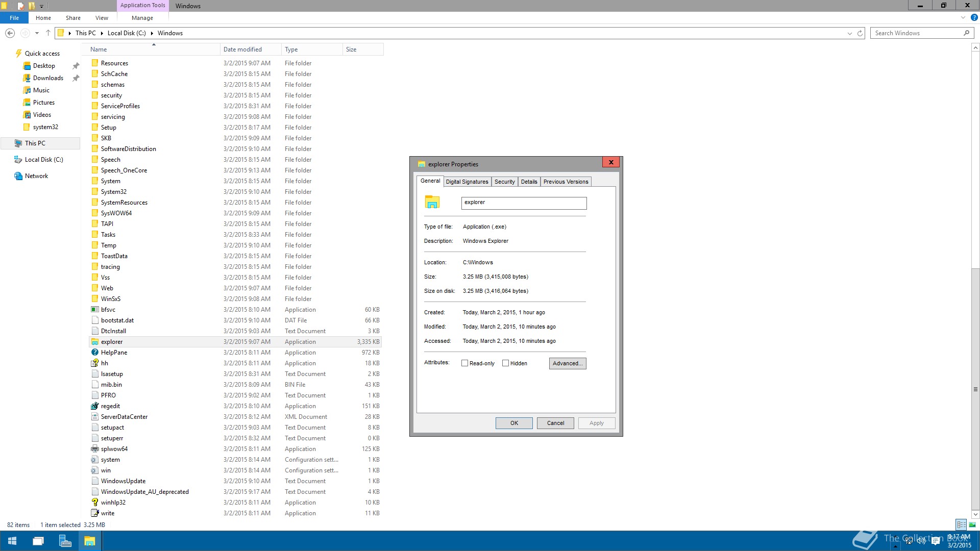Viewport: 980px width, 551px height.
Task: Select the System32 folder row
Action: tap(235, 192)
